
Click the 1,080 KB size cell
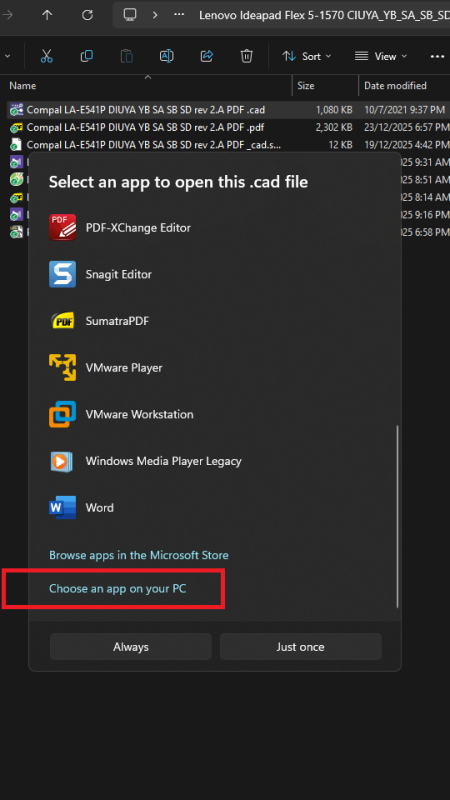point(334,110)
